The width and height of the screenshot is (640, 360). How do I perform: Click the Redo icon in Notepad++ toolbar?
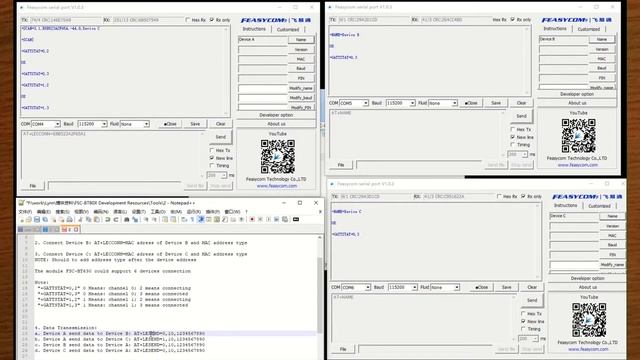click(116, 220)
